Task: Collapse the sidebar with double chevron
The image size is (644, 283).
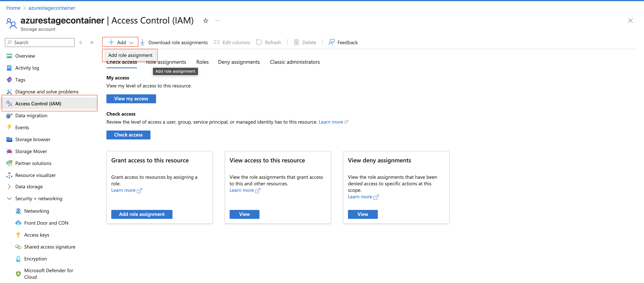Action: tap(92, 43)
